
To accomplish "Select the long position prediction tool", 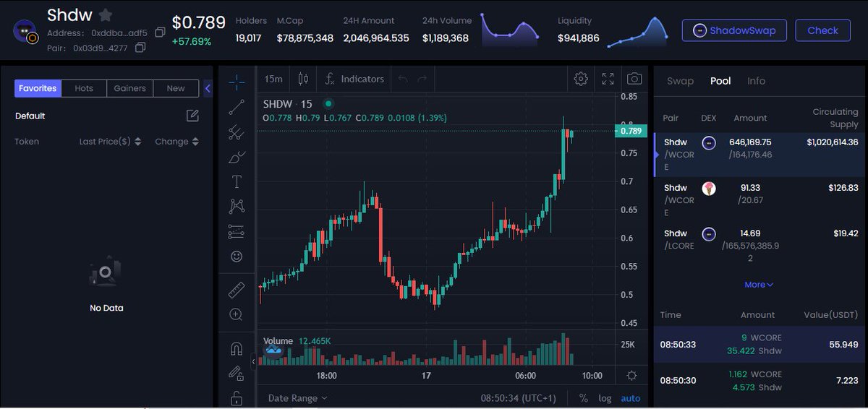I will (237, 232).
